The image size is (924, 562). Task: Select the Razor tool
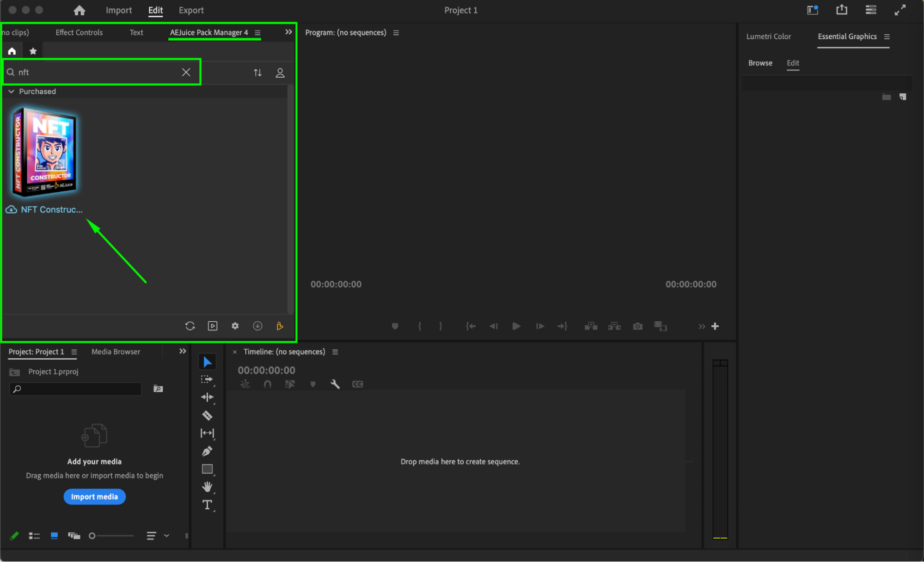click(x=207, y=415)
